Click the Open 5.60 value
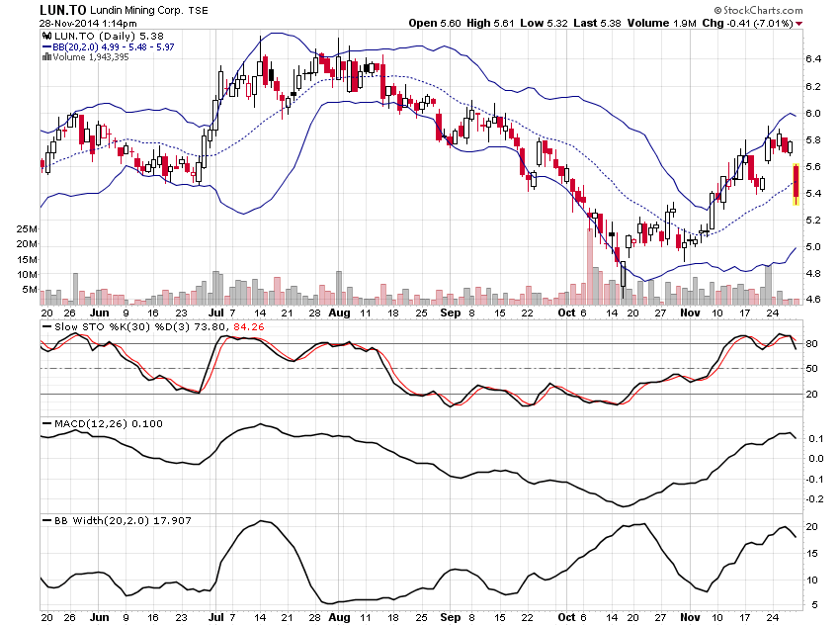 tap(435, 23)
